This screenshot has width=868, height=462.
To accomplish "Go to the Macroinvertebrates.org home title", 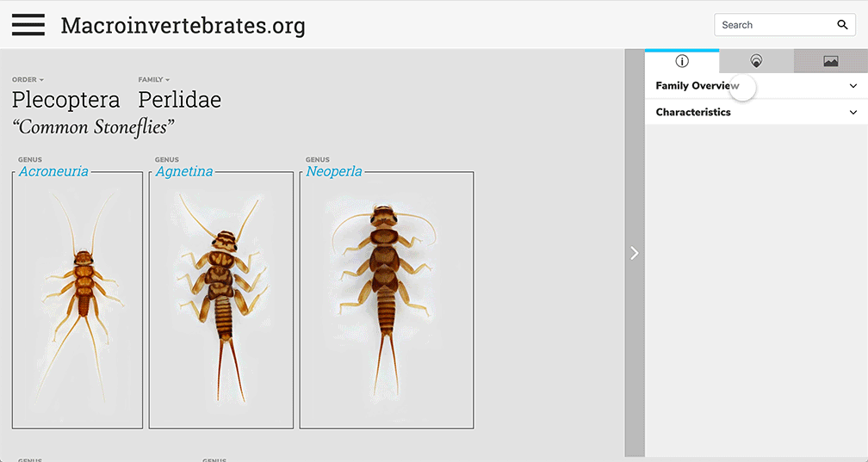I will pos(183,26).
